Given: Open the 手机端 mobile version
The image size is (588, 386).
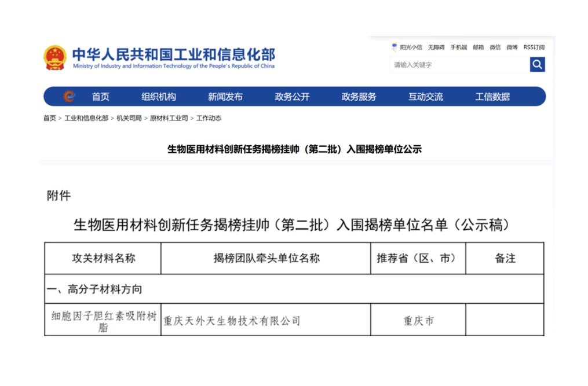Looking at the screenshot, I should pyautogui.click(x=458, y=47).
